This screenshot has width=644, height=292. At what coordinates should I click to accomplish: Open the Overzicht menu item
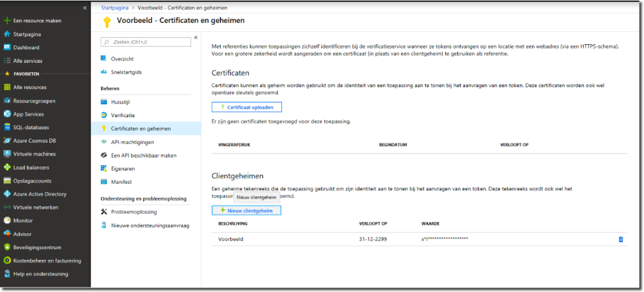coord(122,59)
